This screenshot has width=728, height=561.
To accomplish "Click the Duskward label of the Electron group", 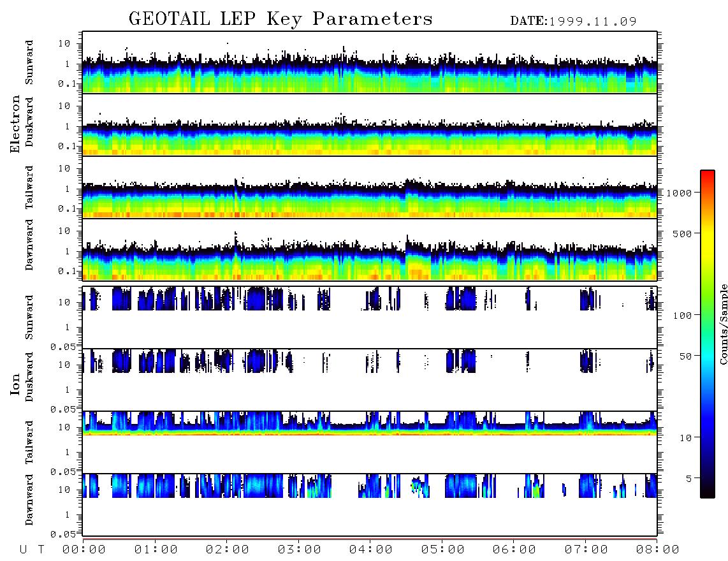I will [x=29, y=122].
